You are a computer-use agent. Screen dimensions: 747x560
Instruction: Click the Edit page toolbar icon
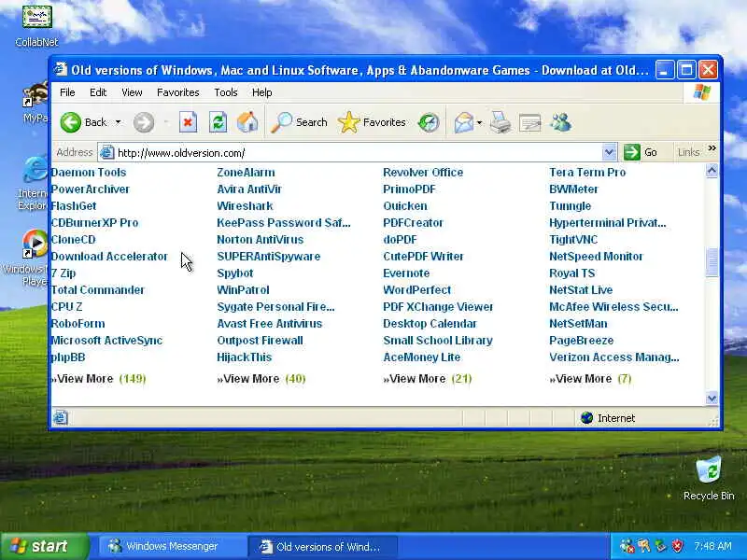click(x=529, y=123)
